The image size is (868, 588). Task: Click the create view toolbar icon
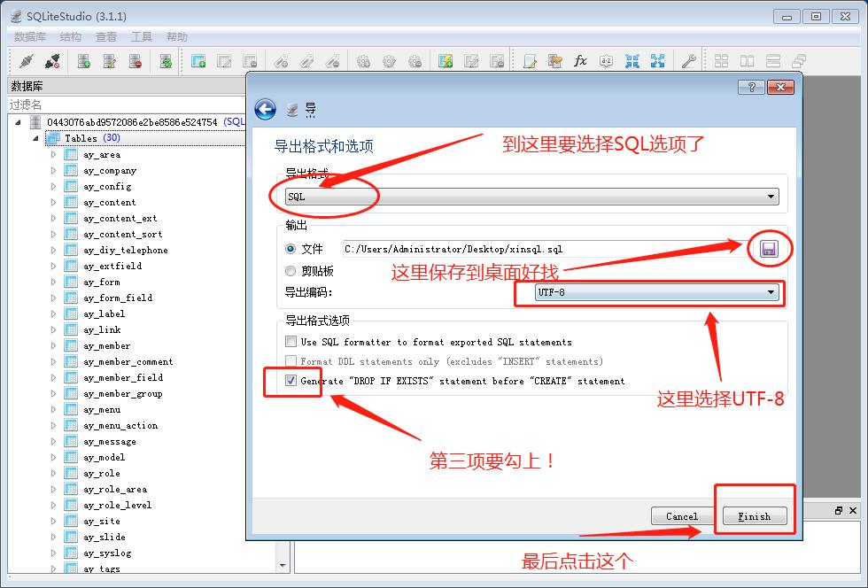[x=445, y=61]
